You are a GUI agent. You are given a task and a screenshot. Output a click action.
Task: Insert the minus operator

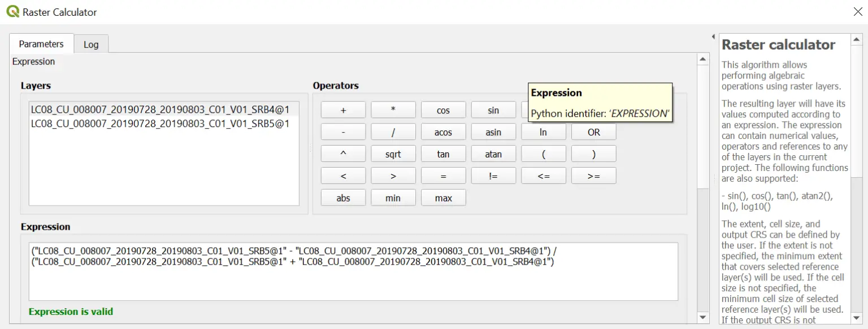343,131
